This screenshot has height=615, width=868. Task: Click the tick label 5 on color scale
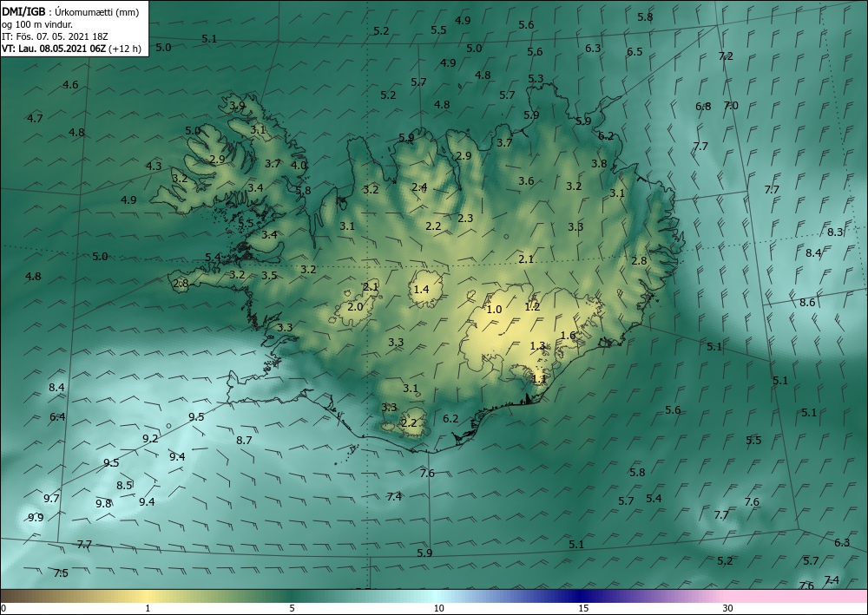click(292, 608)
